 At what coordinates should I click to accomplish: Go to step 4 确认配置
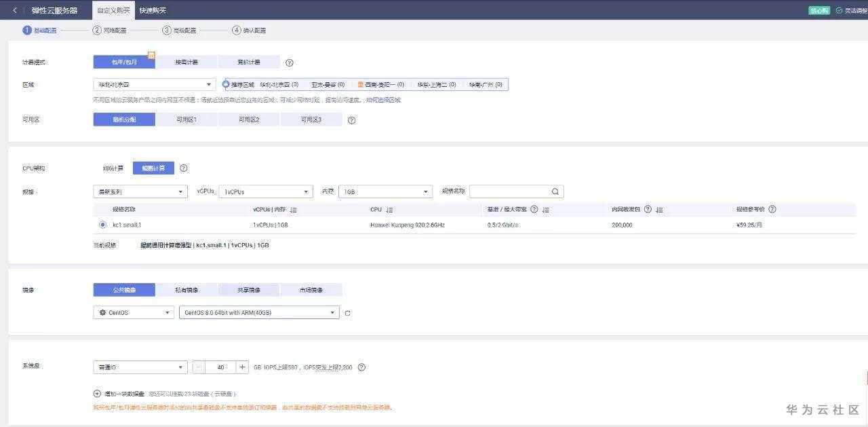pyautogui.click(x=249, y=31)
